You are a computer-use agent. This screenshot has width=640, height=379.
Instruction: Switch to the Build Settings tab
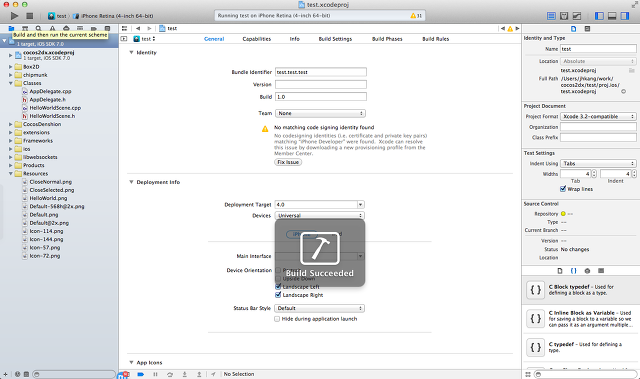tap(335, 39)
